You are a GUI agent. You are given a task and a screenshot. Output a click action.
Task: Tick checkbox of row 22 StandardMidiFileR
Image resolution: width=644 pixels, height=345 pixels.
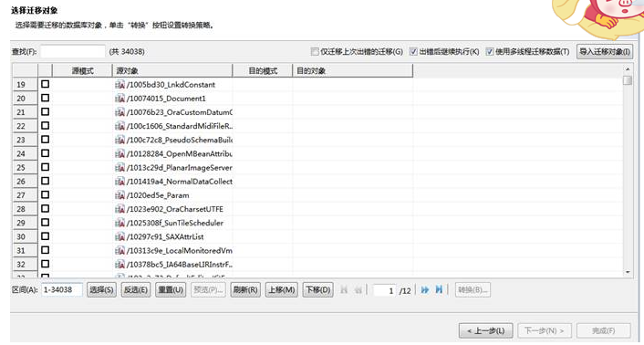coord(46,126)
